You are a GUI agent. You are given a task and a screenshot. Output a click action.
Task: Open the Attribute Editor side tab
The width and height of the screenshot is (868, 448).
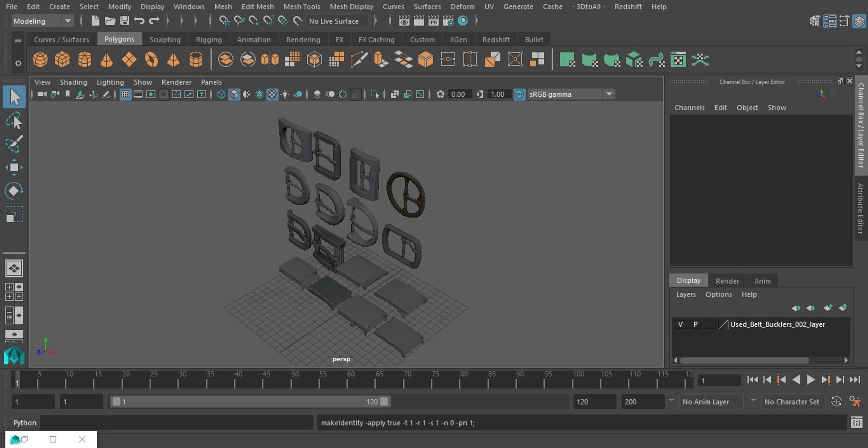(860, 208)
